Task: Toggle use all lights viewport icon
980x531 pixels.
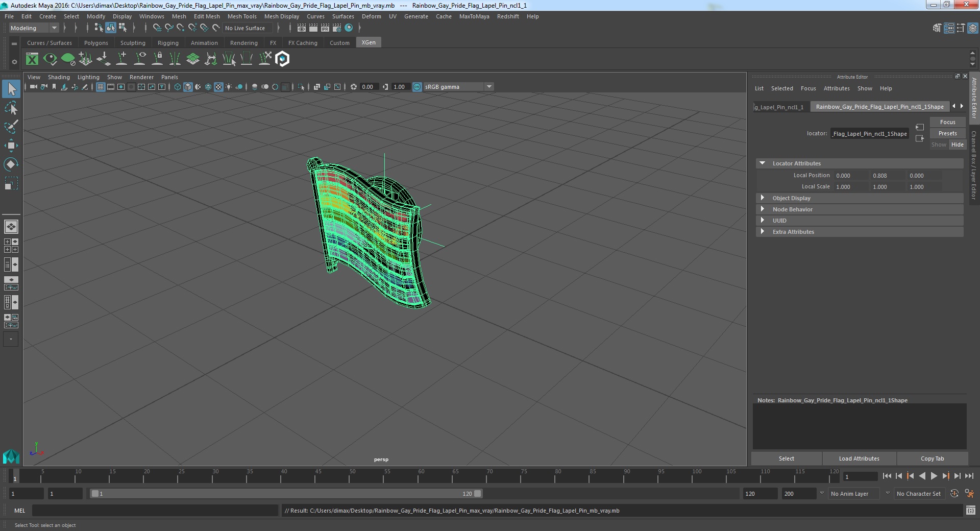Action: (229, 87)
